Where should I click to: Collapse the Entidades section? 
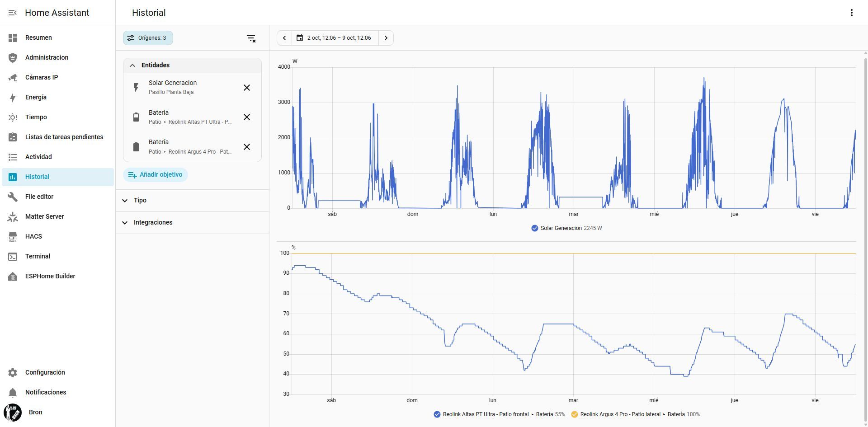[x=192, y=65]
